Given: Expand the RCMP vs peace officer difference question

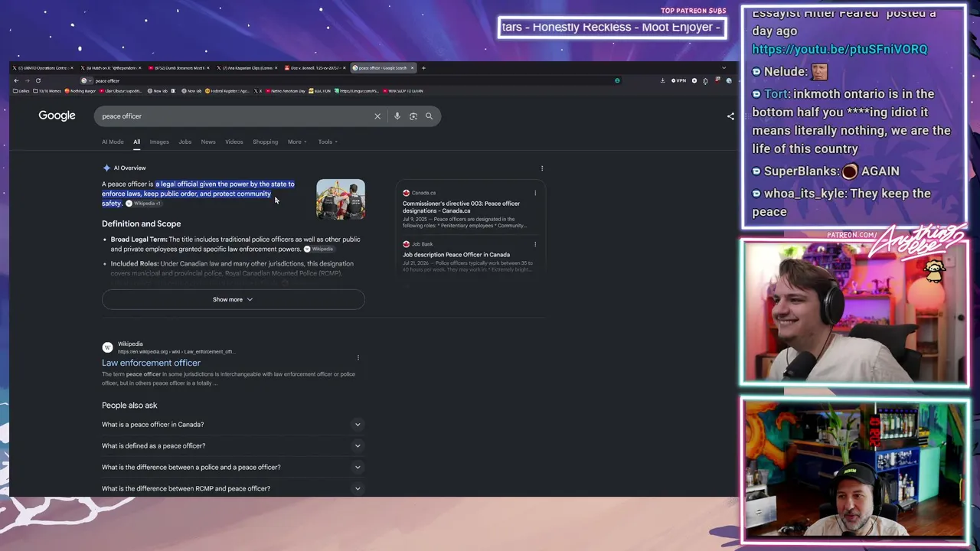Looking at the screenshot, I should point(233,489).
